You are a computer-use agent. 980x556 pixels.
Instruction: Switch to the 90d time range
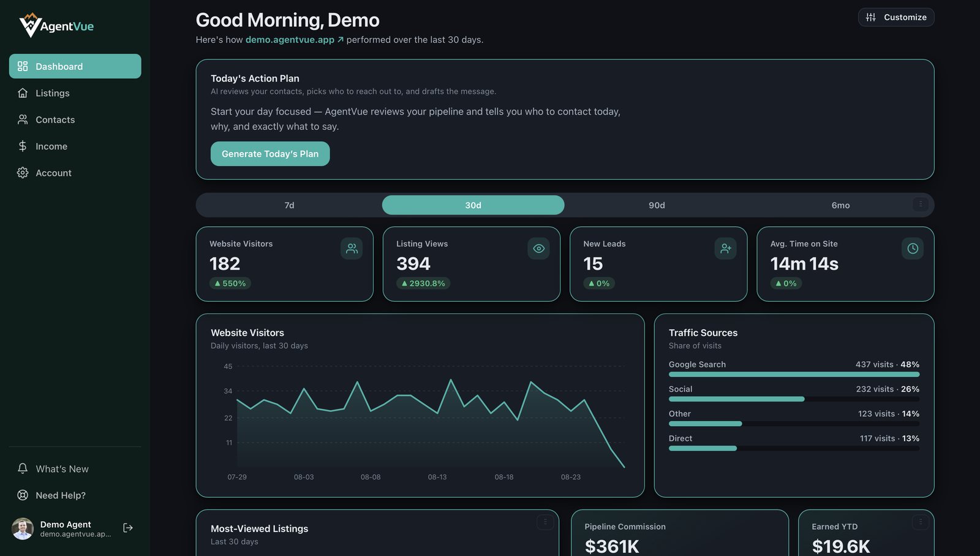[657, 205]
